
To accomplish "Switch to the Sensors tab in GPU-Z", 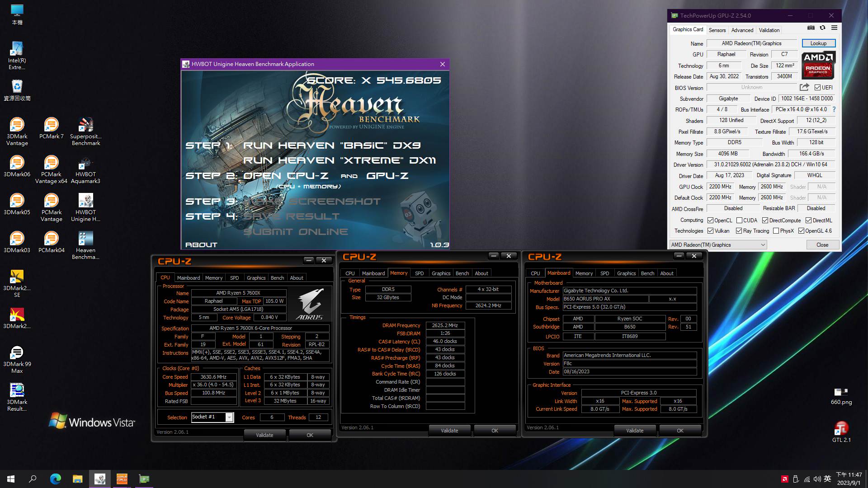I will (x=717, y=30).
